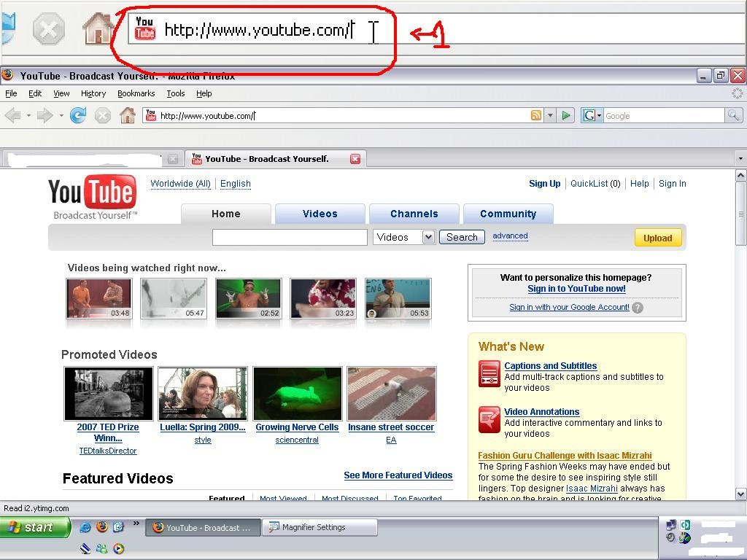Click the Firefox Back arrow button
Image resolution: width=747 pixels, height=560 pixels.
13,115
